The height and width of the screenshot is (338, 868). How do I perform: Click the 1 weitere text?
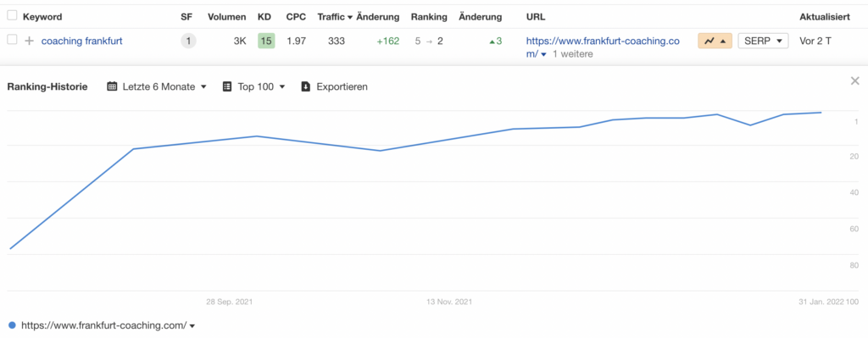tap(573, 54)
